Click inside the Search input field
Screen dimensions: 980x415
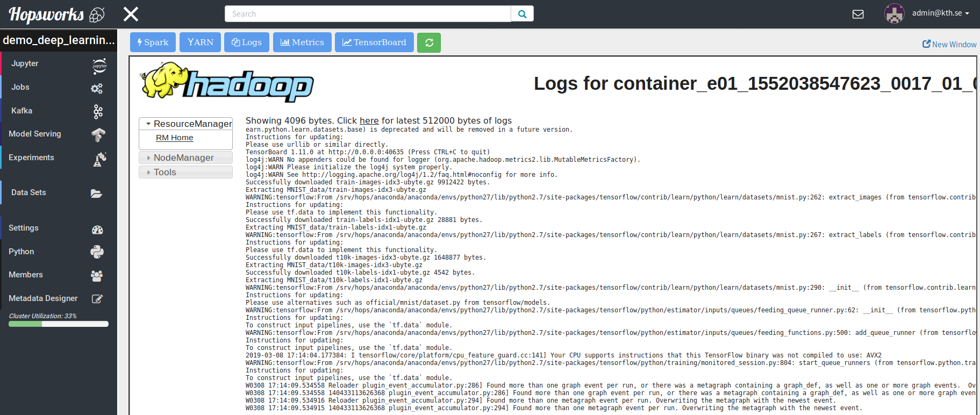point(368,14)
